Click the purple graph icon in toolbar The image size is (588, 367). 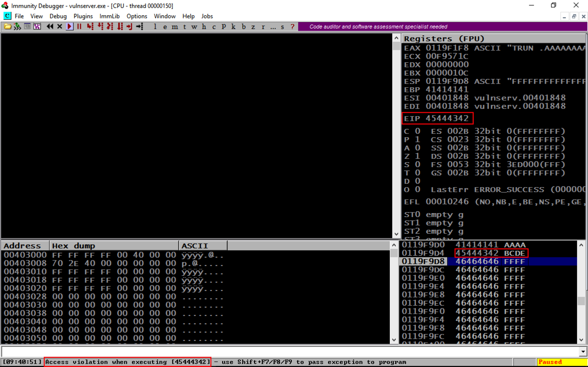(x=37, y=26)
